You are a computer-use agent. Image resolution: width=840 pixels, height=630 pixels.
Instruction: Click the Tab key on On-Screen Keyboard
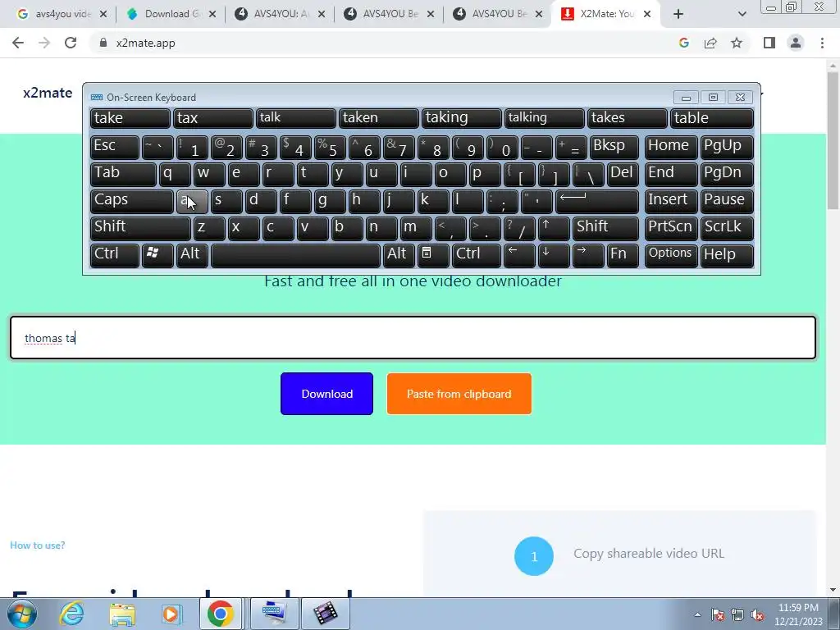click(x=123, y=174)
